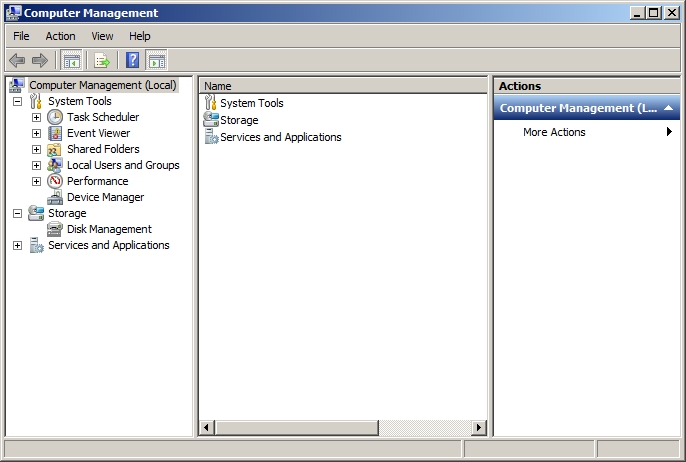The image size is (686, 462).
Task: Click the Computer Management (Local) root icon
Action: (17, 85)
